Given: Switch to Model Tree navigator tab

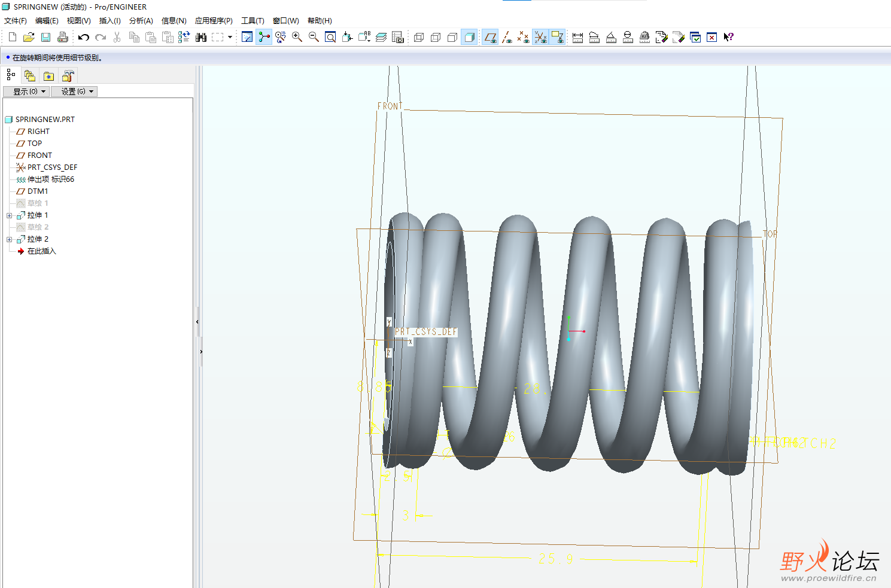Looking at the screenshot, I should pos(11,75).
